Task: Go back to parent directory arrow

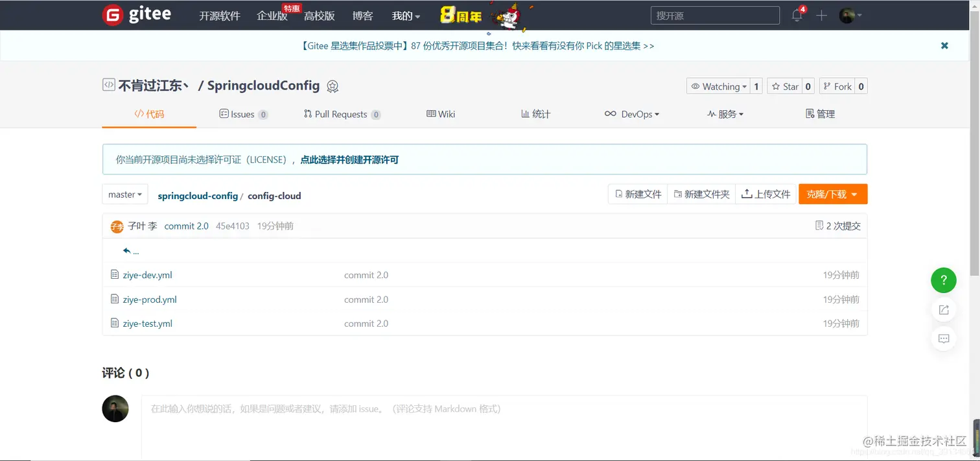Action: tap(130, 251)
